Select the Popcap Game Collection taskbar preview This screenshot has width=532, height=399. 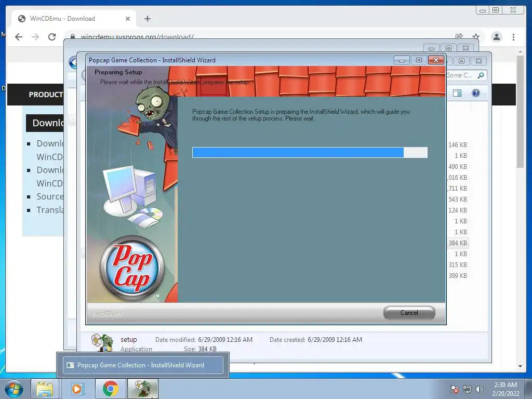[x=143, y=365]
